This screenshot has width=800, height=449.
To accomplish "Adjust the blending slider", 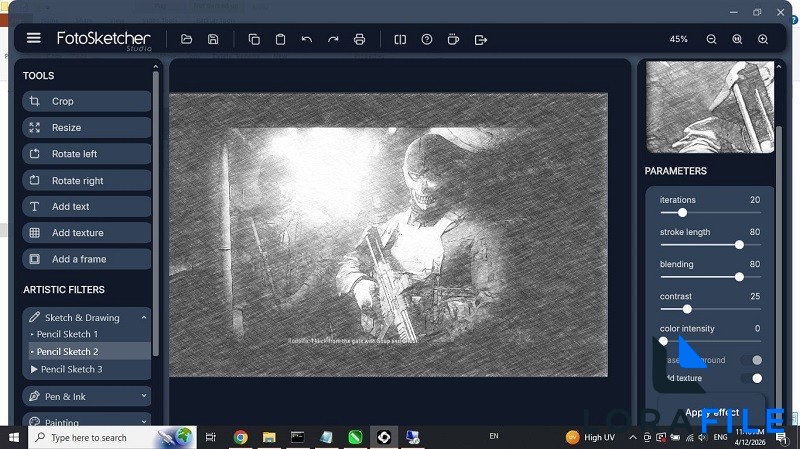I will (x=710, y=277).
